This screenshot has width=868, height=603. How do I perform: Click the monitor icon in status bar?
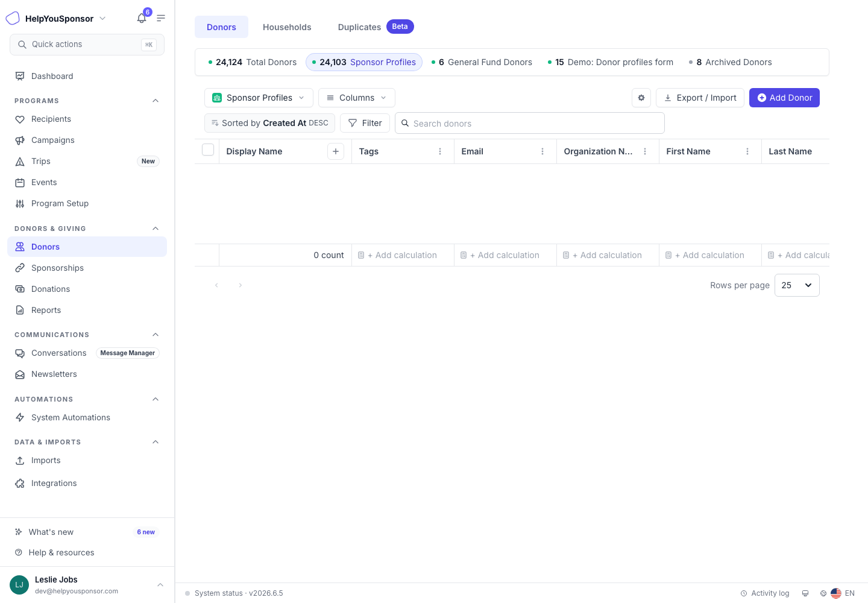(805, 593)
